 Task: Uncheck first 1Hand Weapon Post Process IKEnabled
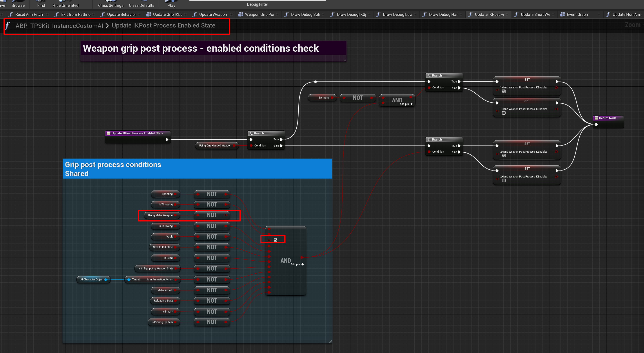504,91
